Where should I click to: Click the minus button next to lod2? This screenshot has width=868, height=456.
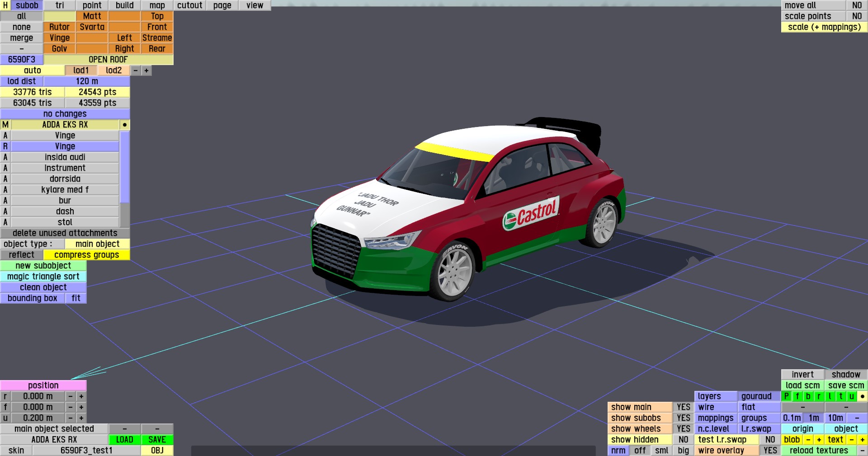click(136, 71)
